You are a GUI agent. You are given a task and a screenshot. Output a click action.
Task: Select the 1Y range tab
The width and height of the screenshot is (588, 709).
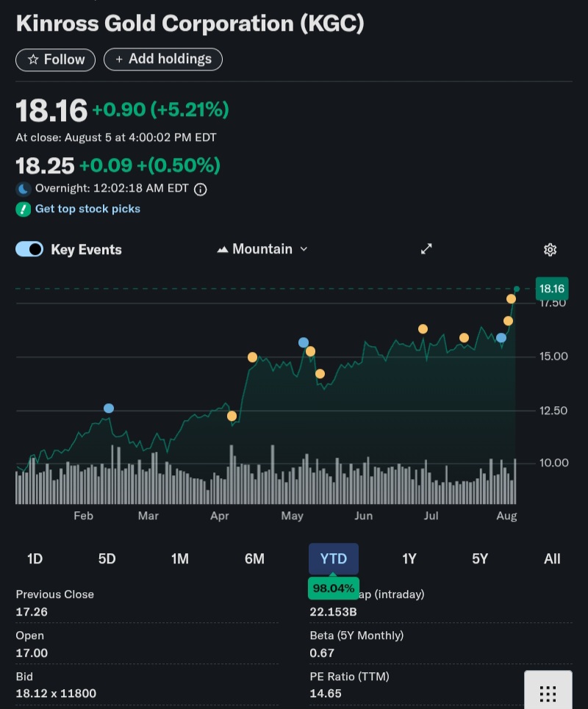click(409, 559)
